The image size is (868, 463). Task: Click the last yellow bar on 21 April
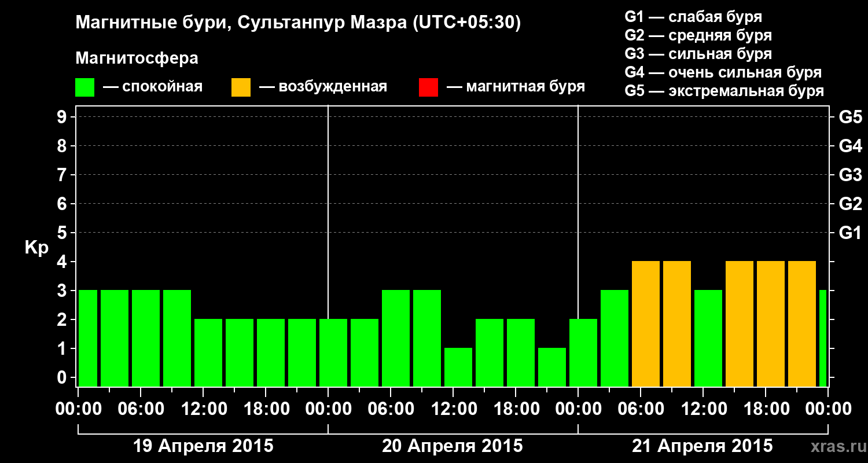[x=802, y=324]
